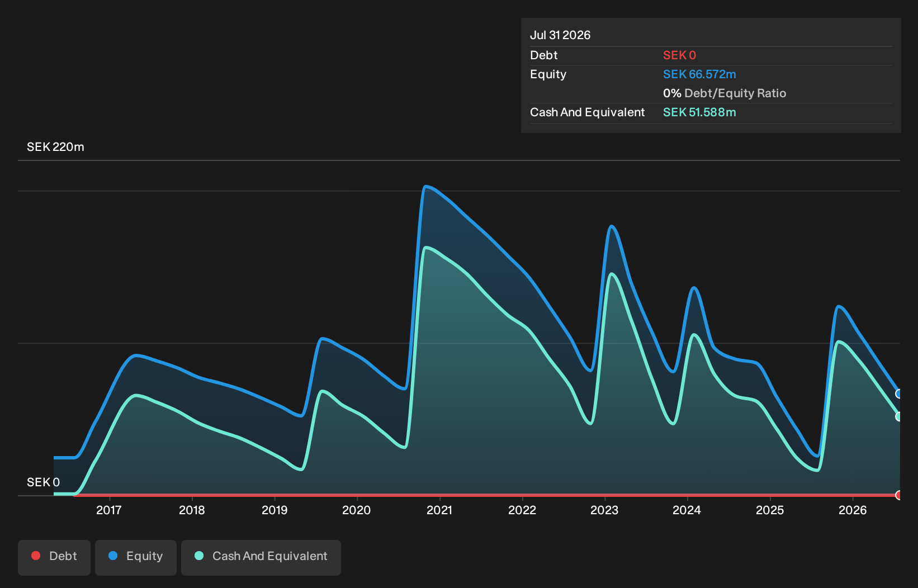Click the 2026 x-axis label

[x=853, y=510]
